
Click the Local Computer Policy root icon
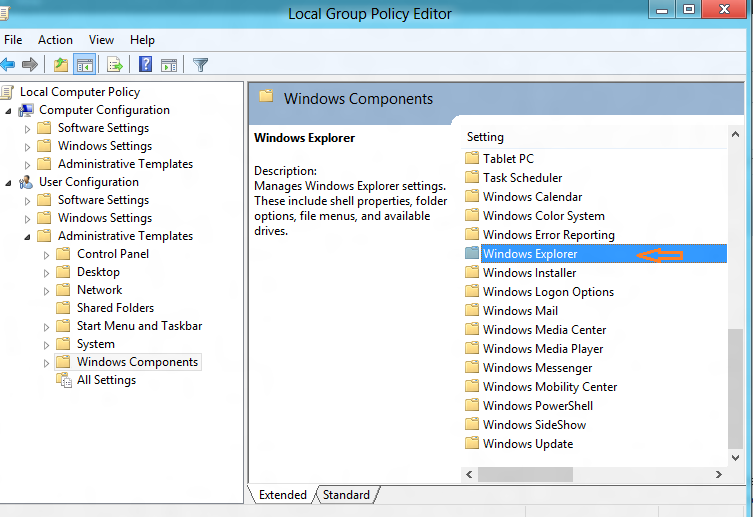coord(7,92)
